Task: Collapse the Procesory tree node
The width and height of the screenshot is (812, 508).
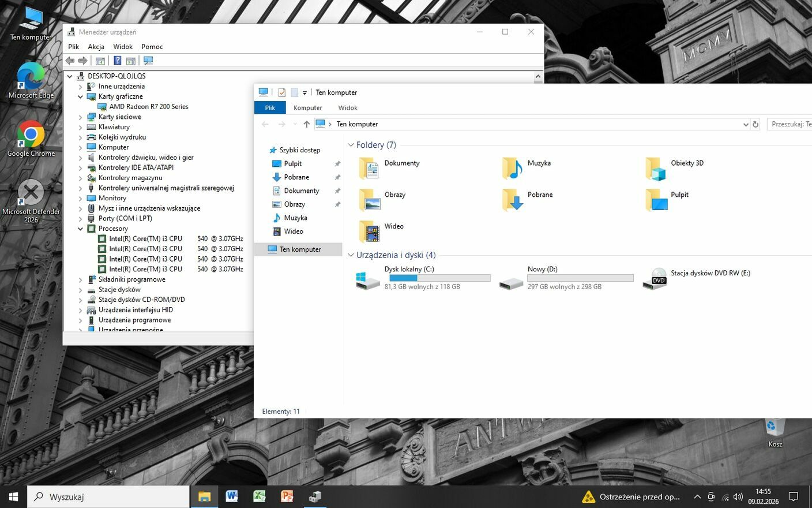Action: (81, 229)
